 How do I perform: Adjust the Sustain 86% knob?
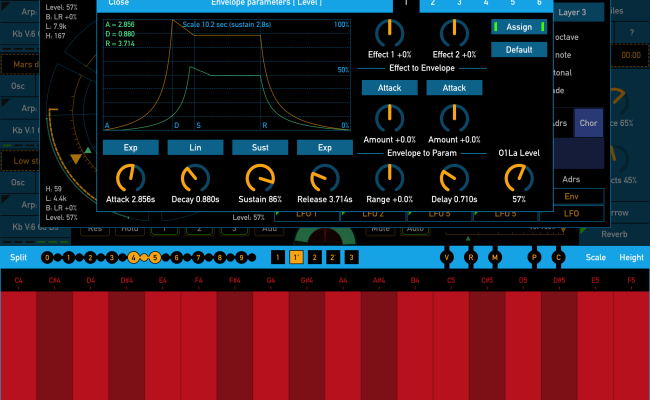(x=260, y=178)
